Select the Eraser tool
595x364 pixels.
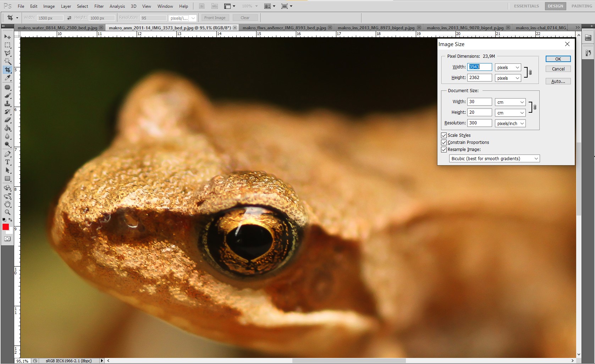7,120
